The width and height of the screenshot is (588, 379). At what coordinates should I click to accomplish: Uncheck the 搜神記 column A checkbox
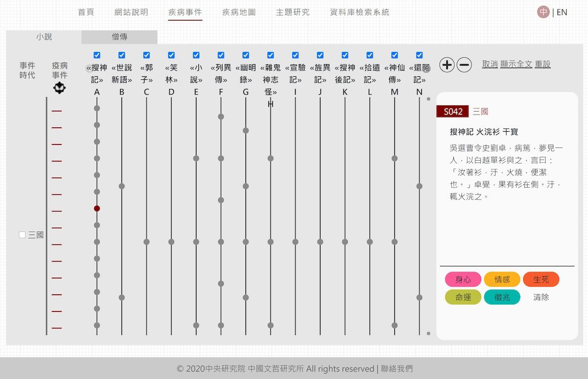point(97,55)
